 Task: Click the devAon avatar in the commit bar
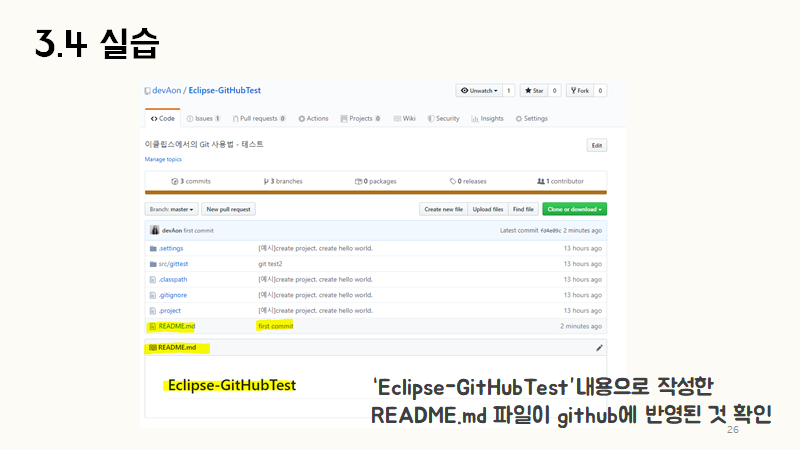[x=155, y=230]
